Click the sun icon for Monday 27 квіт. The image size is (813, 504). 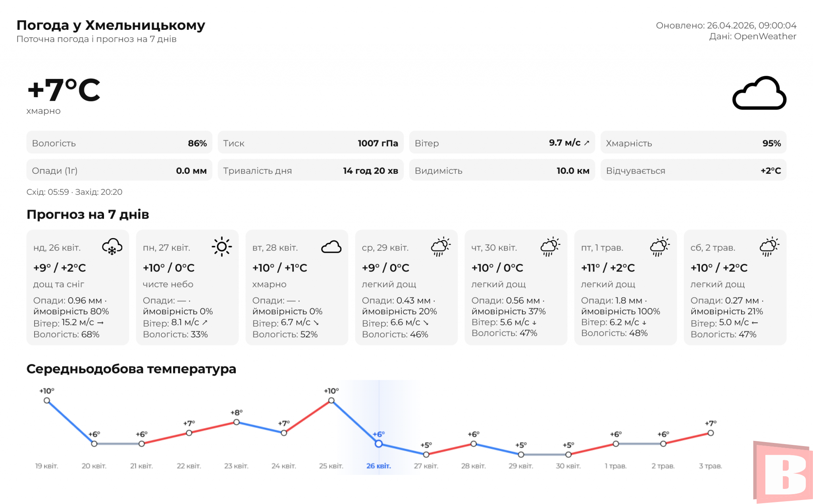coord(222,247)
